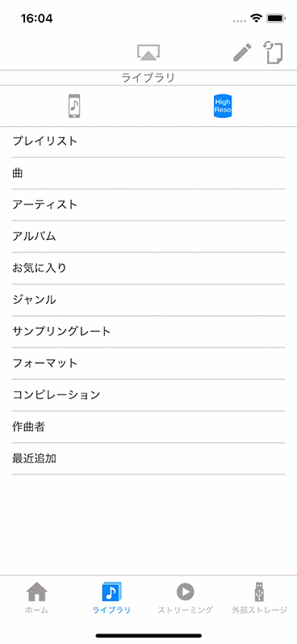
Task: Select 作曲者 composers row
Action: [x=148, y=427]
